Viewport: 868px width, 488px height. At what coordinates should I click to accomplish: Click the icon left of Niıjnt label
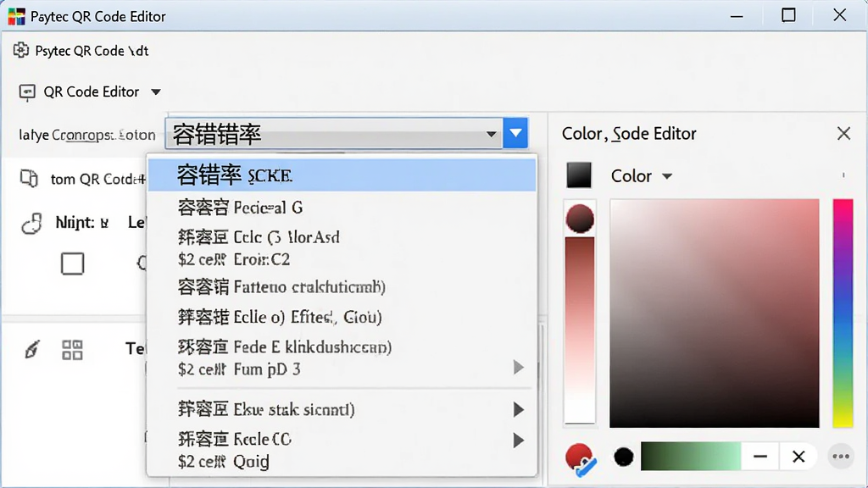(32, 224)
